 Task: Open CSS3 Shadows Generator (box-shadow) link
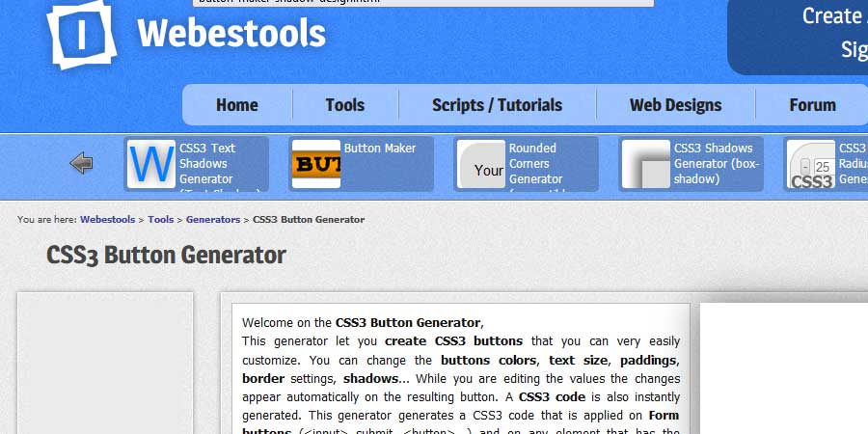(717, 163)
